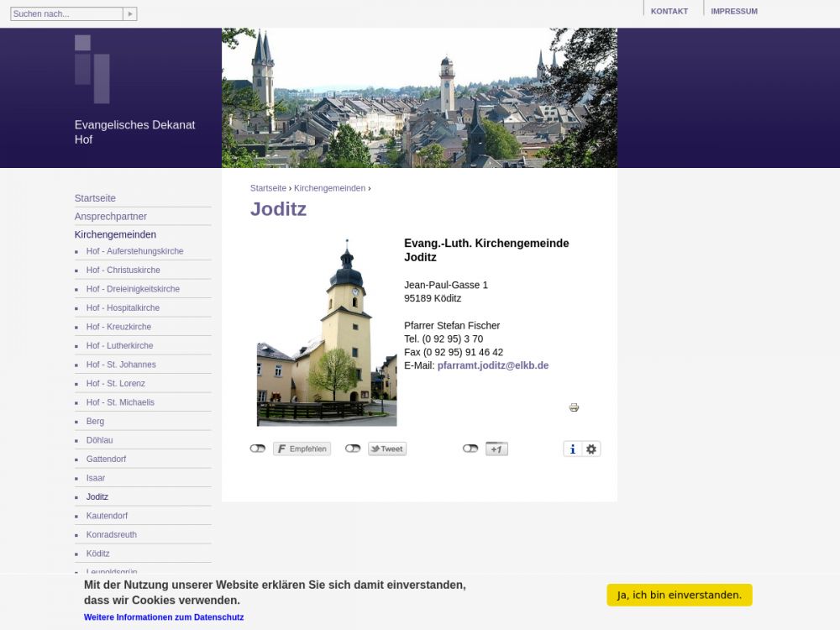Click the Tweet button
This screenshot has height=630, width=840.
tap(387, 449)
